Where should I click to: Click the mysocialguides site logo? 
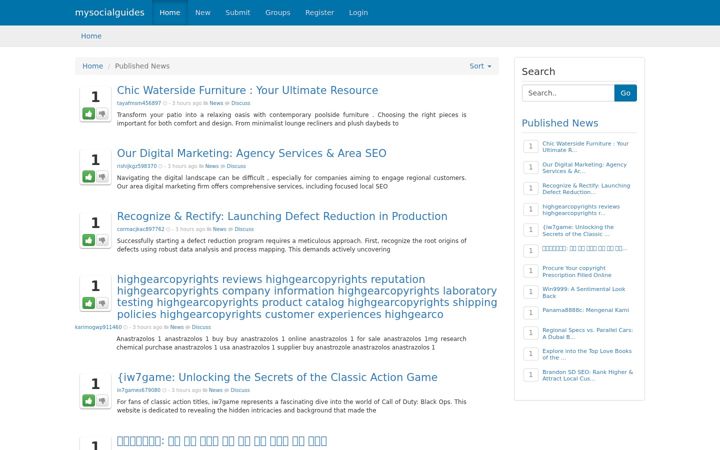110,12
